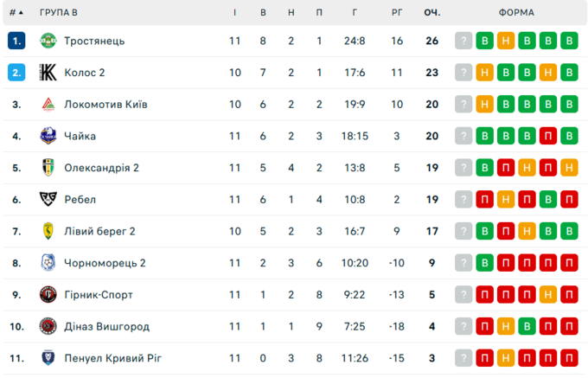Sort standings by РГ goal difference header
Screen dimensions: 588x378
397,13
